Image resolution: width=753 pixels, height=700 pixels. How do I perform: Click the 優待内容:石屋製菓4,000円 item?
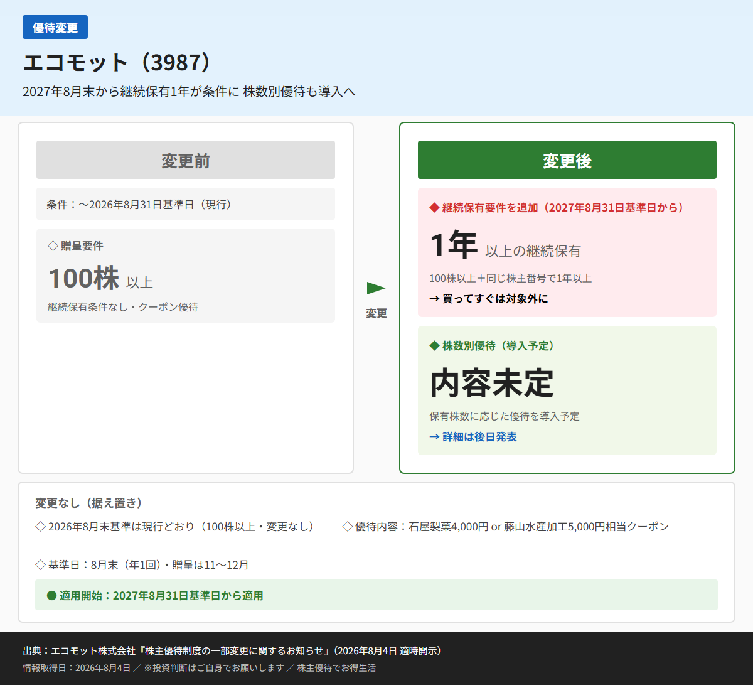506,527
